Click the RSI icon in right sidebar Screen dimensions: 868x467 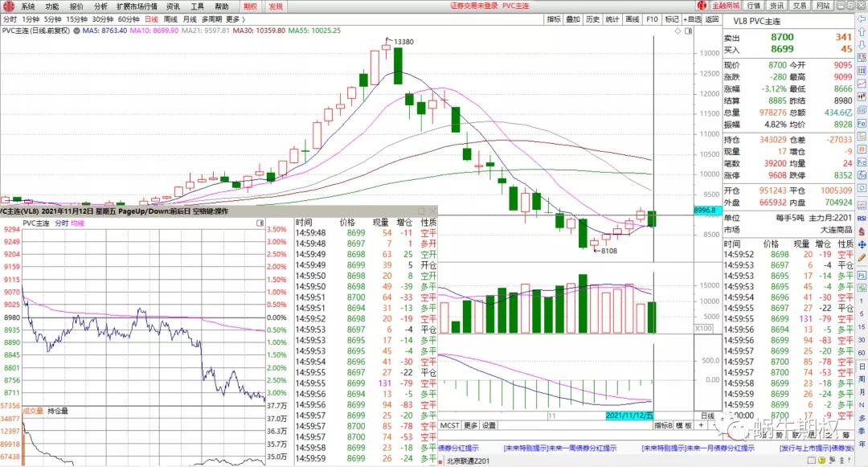click(862, 218)
